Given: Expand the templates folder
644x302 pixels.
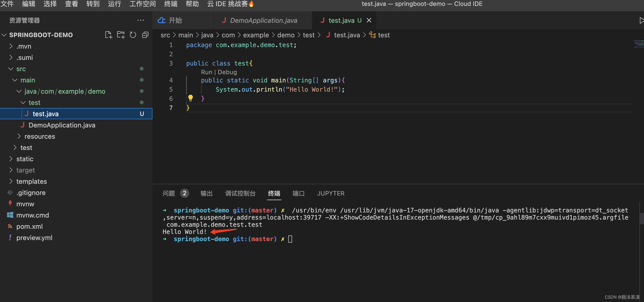Looking at the screenshot, I should [11, 181].
